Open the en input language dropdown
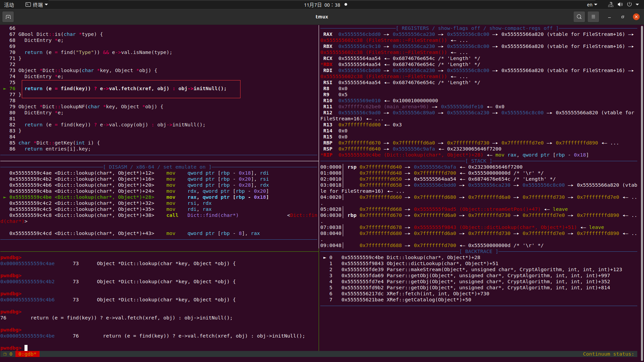Screen dimensions: 644x362 point(592,5)
